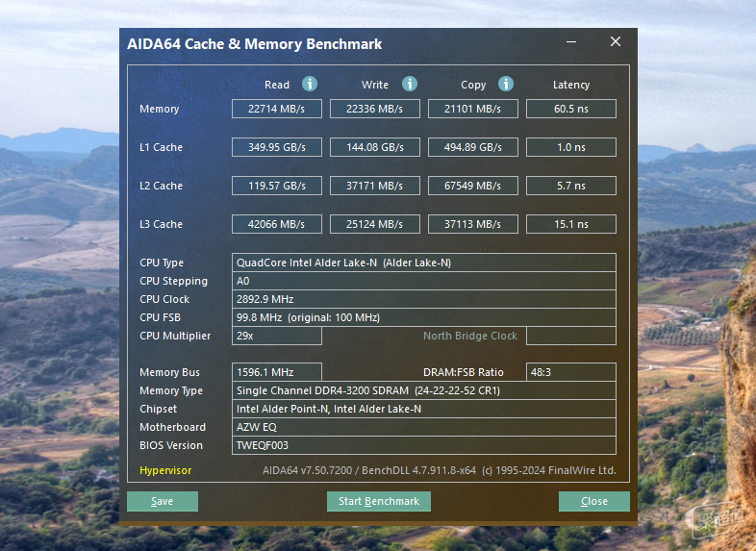Click the Read column info icon

pyautogui.click(x=310, y=84)
